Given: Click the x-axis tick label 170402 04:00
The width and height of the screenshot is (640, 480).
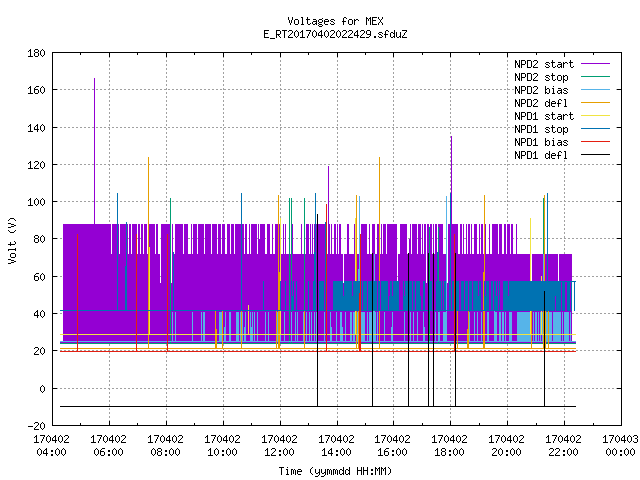Looking at the screenshot, I should tap(51, 446).
